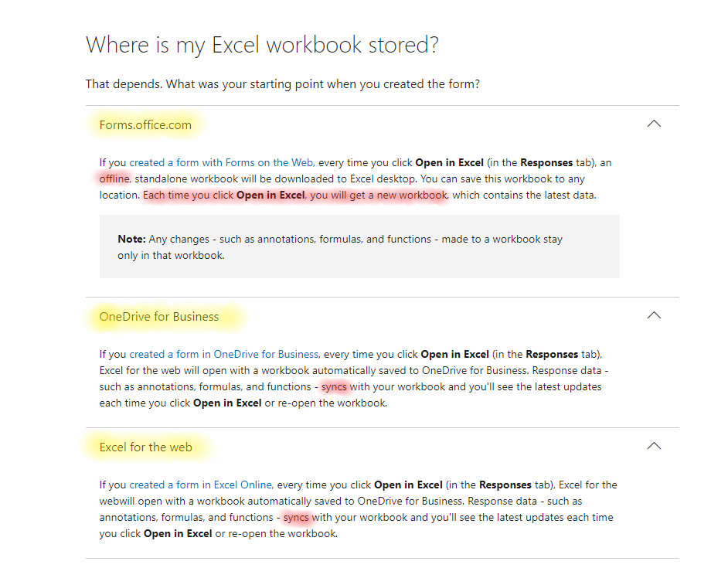Toggle the OneDrive for Business heading
The height and width of the screenshot is (585, 728).
click(x=159, y=316)
